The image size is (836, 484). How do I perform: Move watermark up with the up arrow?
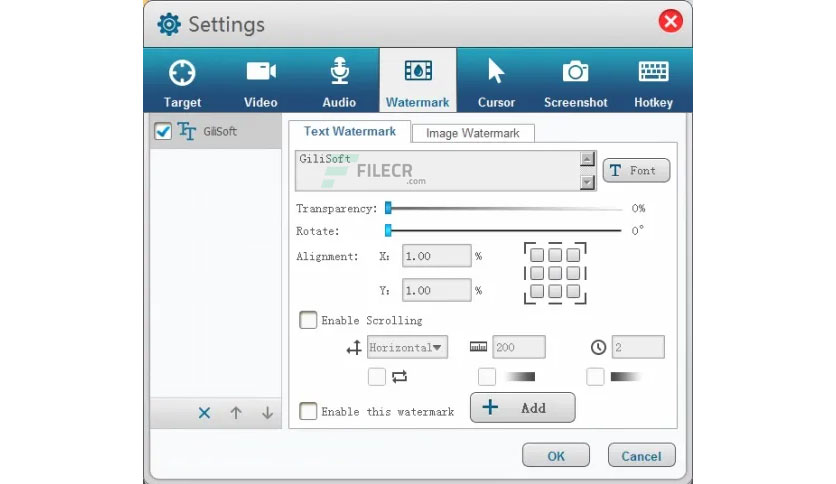click(x=236, y=413)
